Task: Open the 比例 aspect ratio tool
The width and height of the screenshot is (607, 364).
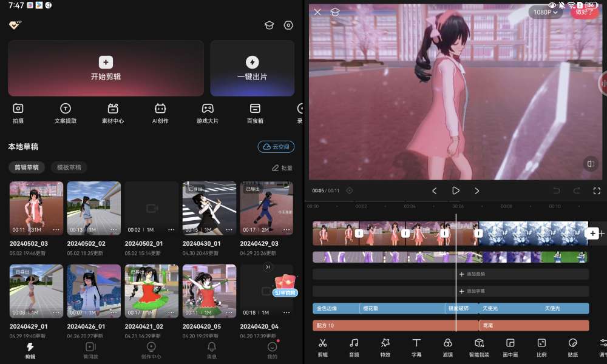Action: [541, 348]
